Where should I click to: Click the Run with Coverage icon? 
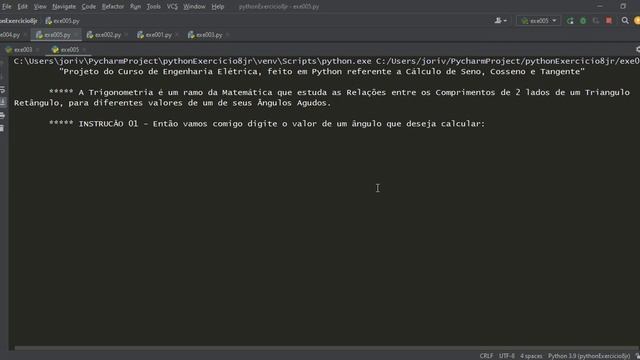[596, 20]
